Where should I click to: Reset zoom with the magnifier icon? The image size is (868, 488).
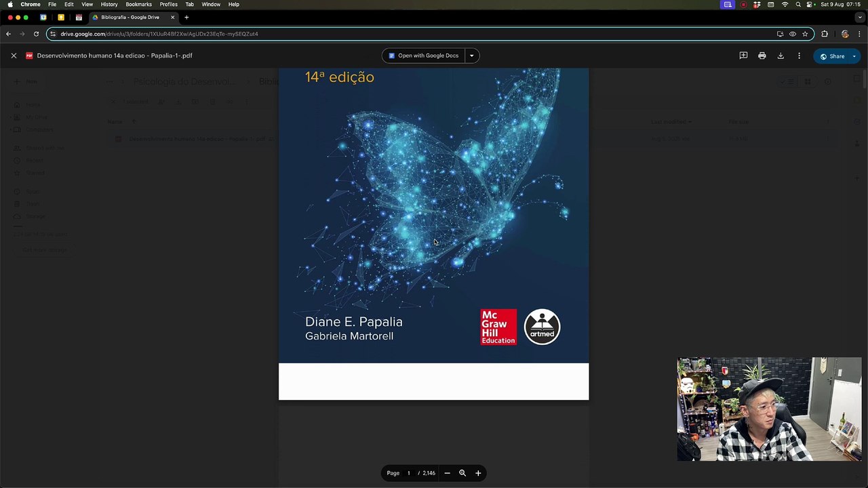click(462, 473)
